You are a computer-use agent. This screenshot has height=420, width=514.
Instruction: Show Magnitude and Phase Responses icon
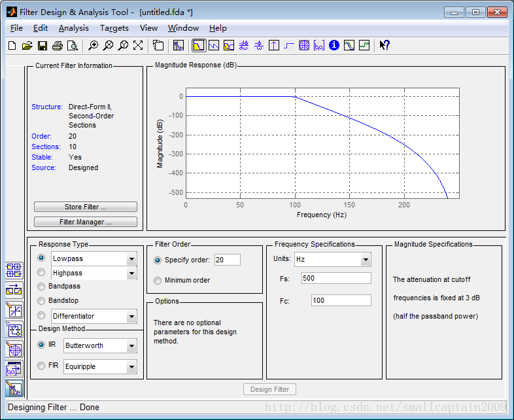pyautogui.click(x=229, y=45)
